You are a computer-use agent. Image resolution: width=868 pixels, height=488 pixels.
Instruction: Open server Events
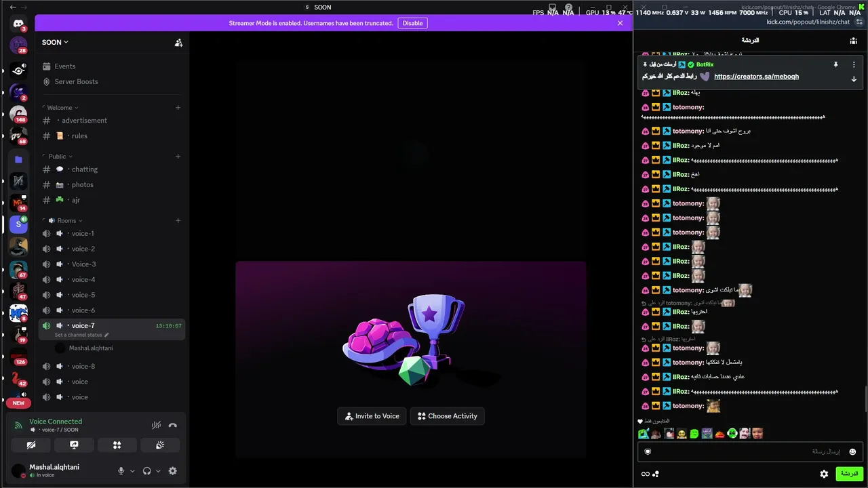[x=112, y=66]
